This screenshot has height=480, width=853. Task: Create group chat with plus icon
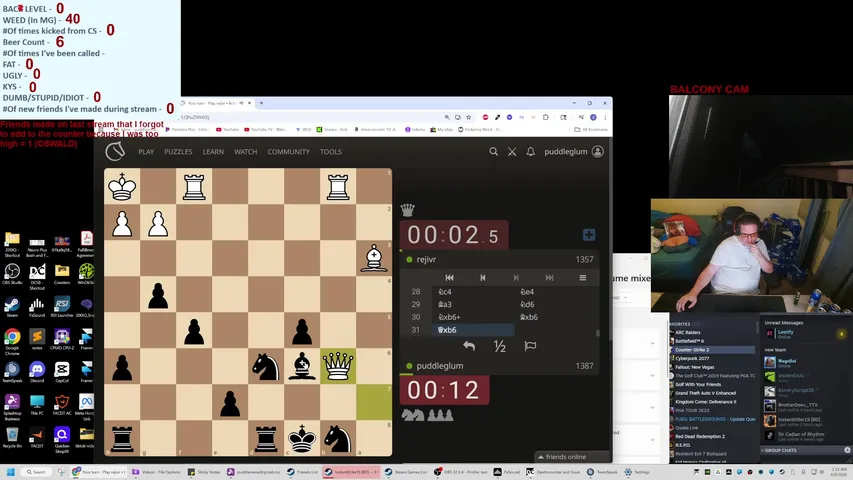tap(847, 450)
